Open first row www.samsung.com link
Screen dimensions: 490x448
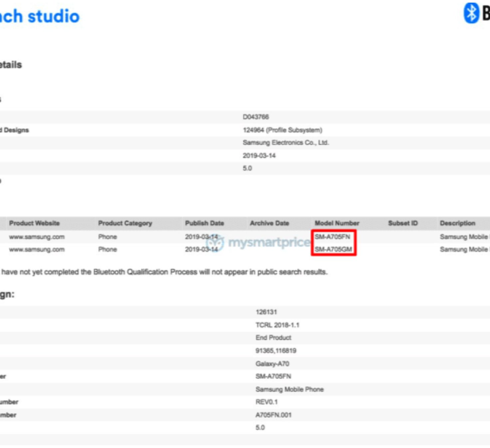(x=37, y=237)
